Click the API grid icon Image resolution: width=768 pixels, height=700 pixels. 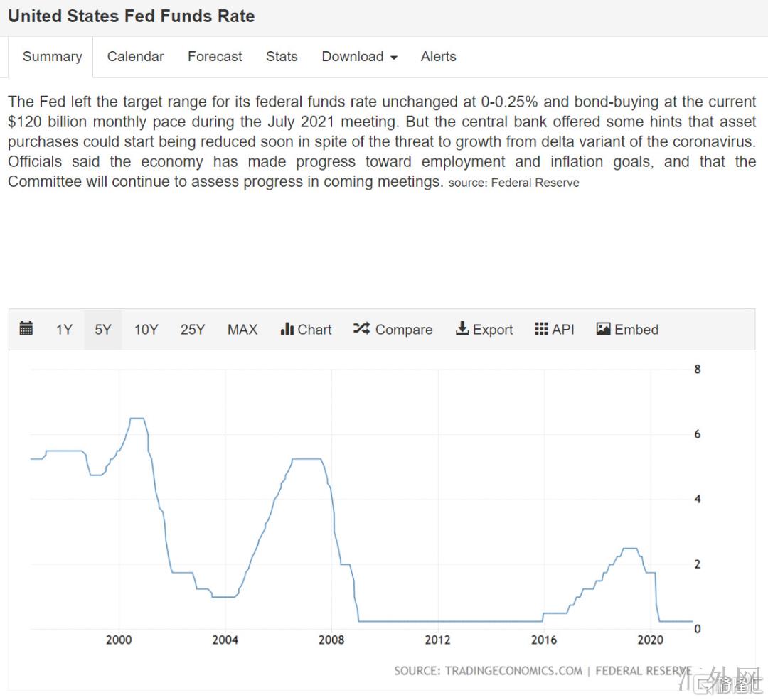[542, 329]
